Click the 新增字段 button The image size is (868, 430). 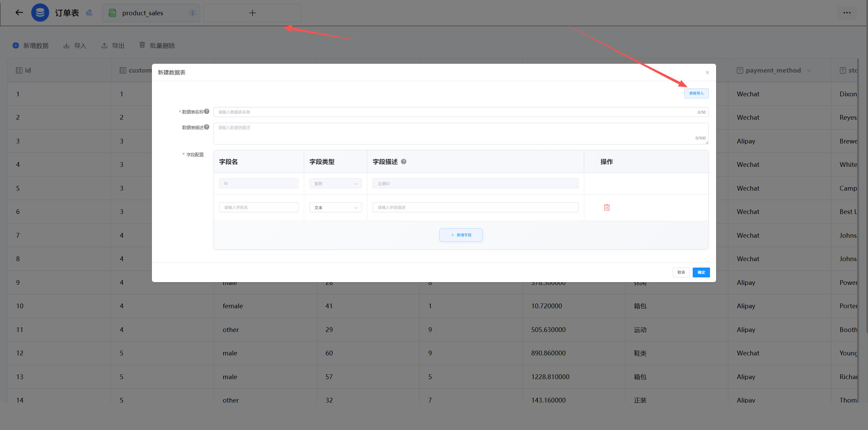[x=461, y=235]
